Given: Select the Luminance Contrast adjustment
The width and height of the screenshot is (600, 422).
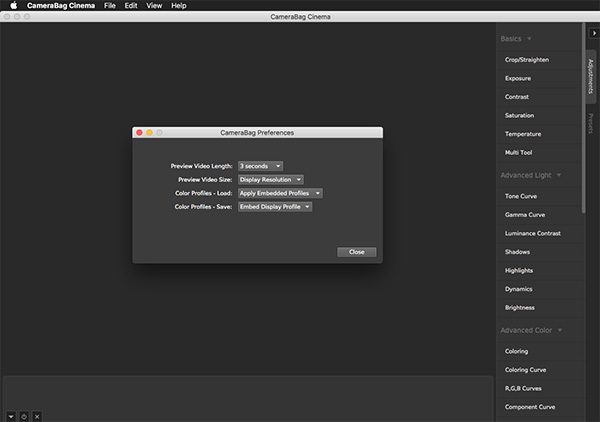Looking at the screenshot, I should [540, 233].
